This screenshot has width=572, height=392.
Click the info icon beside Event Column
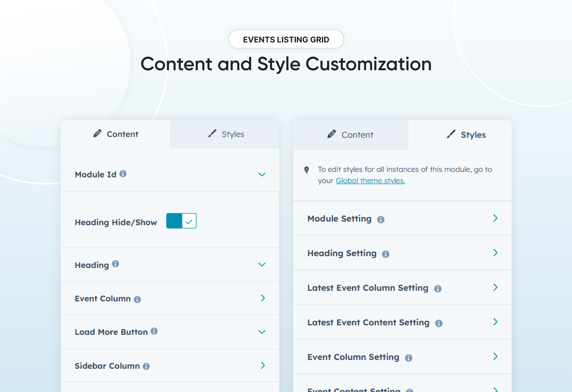pyautogui.click(x=137, y=299)
